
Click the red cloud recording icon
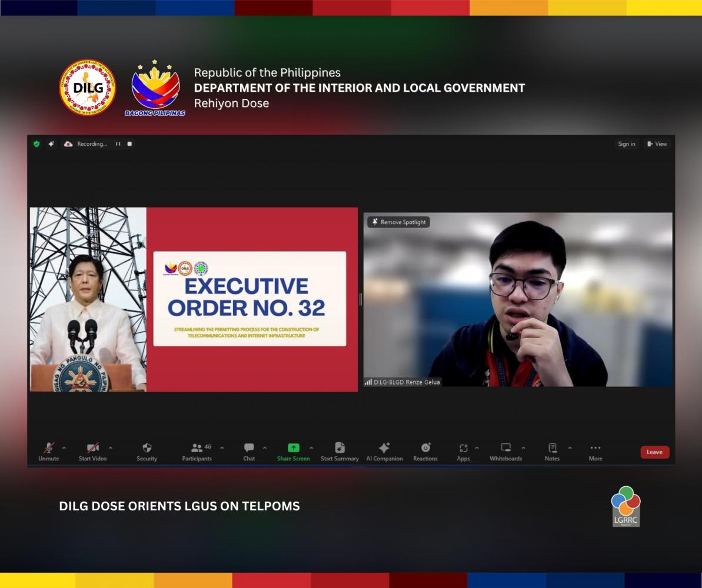click(68, 143)
